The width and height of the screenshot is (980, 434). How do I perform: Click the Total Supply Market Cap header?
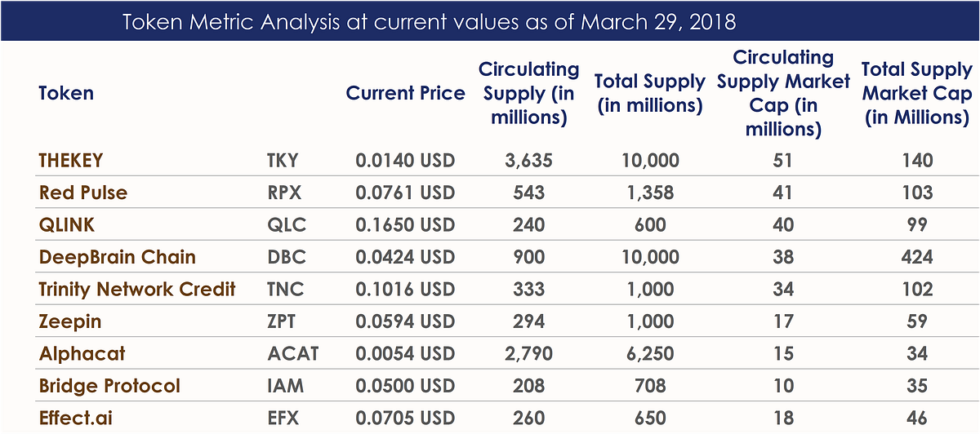917,93
